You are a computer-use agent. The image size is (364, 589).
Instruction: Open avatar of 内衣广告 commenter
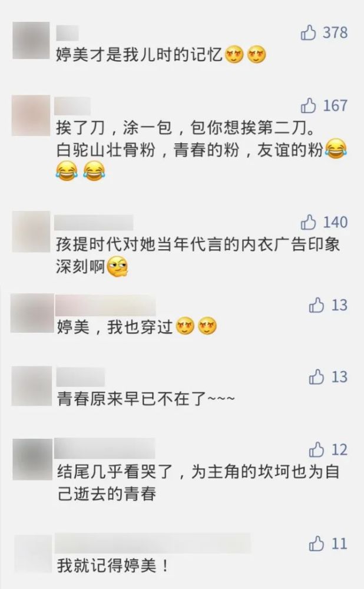tap(31, 231)
